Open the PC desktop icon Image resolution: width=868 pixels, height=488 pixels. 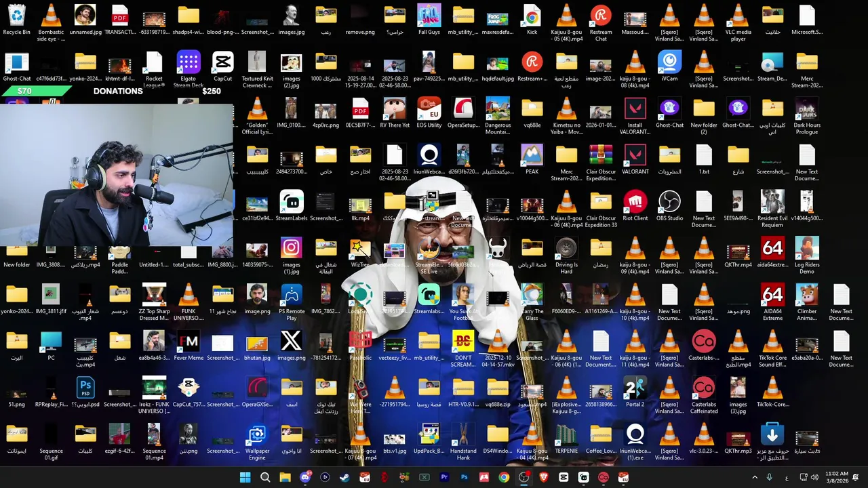[x=51, y=346]
